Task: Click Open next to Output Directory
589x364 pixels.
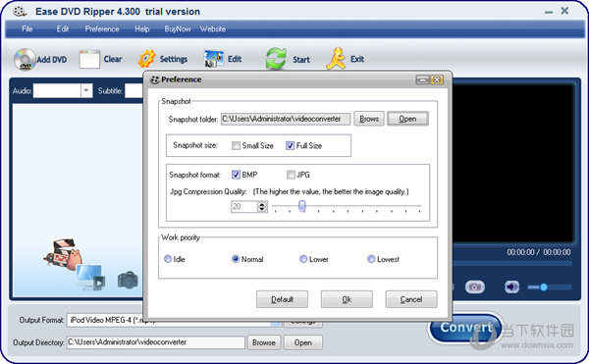Action: click(302, 342)
